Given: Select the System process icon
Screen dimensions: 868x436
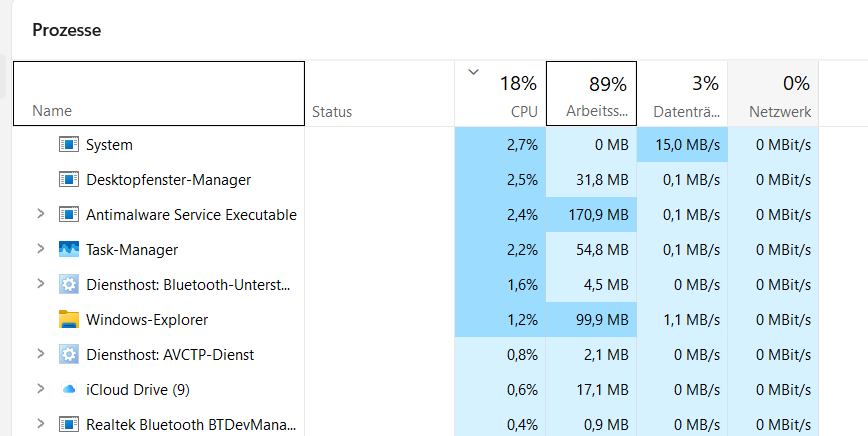Looking at the screenshot, I should pos(69,144).
